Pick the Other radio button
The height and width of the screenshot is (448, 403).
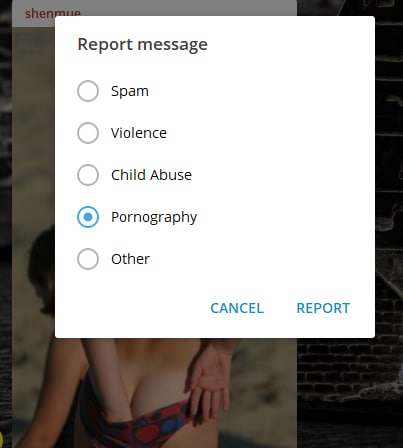pyautogui.click(x=88, y=259)
